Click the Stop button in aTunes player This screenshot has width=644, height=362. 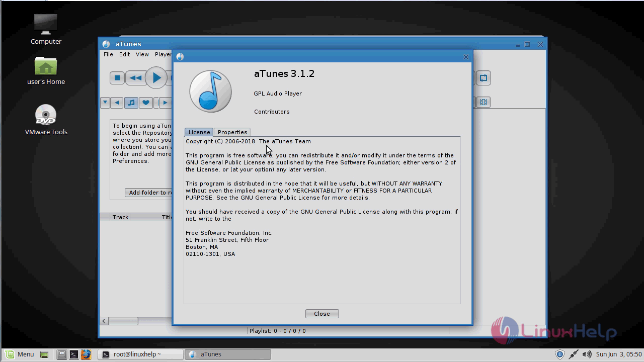117,78
